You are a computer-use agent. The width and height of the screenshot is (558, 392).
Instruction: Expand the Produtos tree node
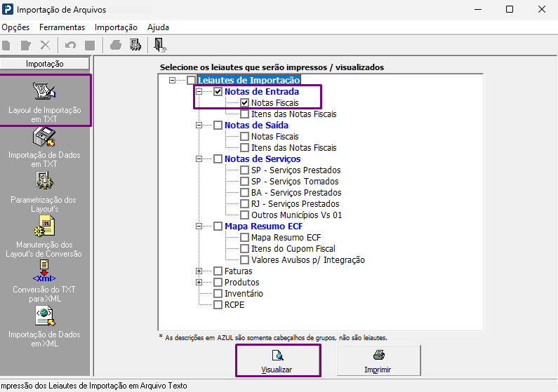199,283
